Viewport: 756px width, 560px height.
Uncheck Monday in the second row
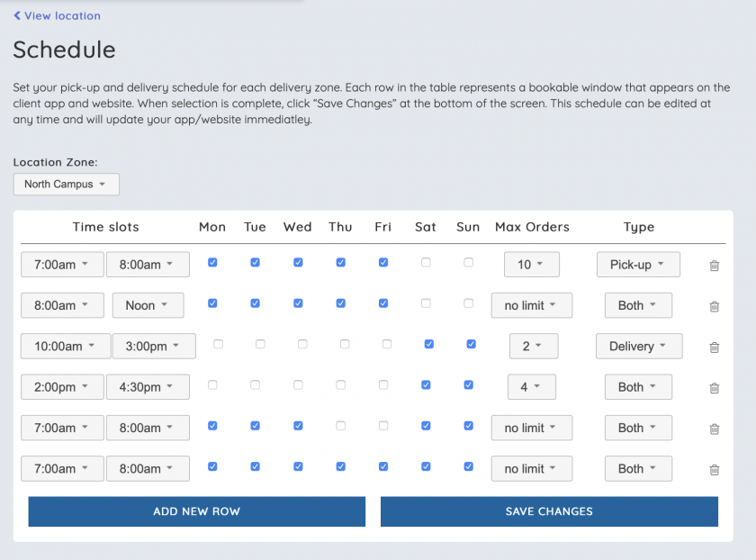pos(212,302)
